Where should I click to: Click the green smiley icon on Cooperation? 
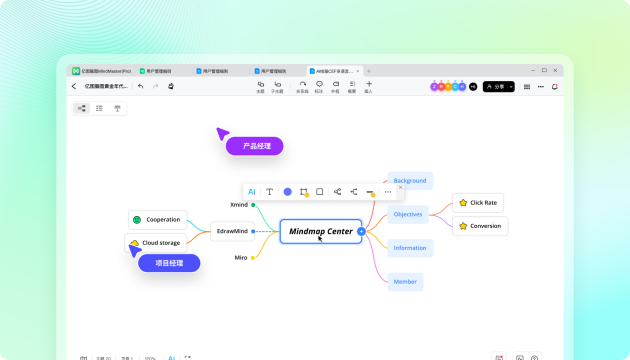click(137, 220)
